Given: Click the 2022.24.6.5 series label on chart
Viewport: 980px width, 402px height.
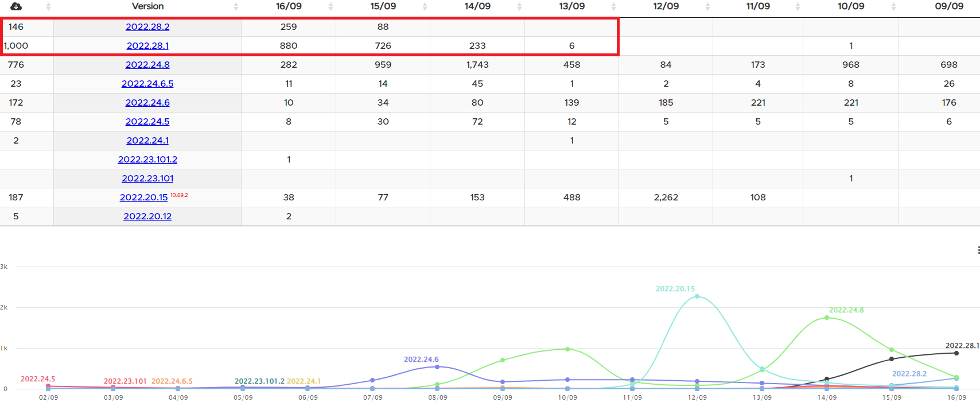Looking at the screenshot, I should click(x=172, y=381).
